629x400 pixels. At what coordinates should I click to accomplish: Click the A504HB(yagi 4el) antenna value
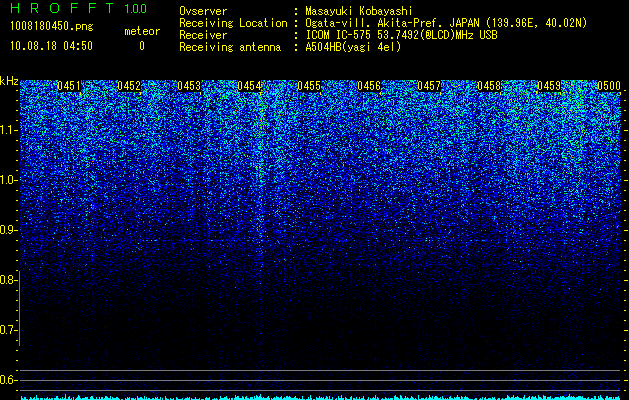click(353, 47)
